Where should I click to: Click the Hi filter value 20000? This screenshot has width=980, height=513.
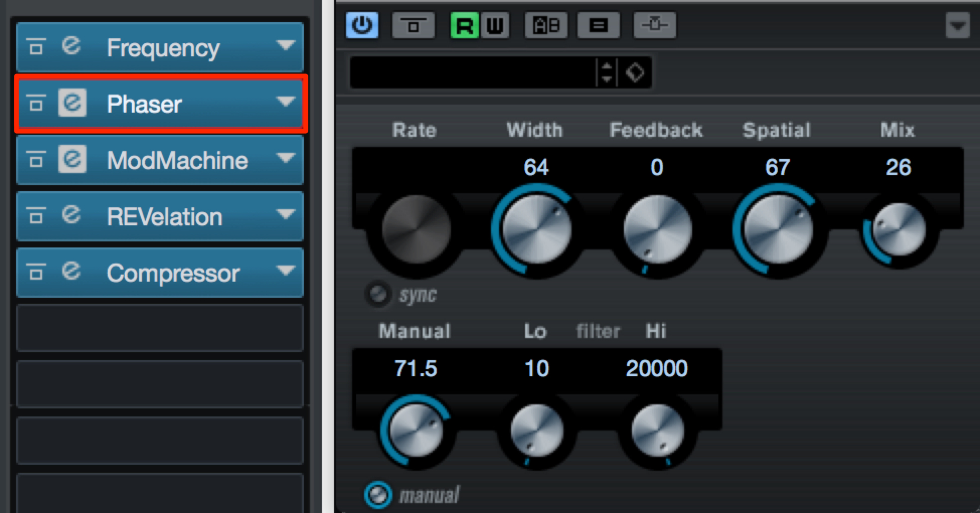point(657,368)
